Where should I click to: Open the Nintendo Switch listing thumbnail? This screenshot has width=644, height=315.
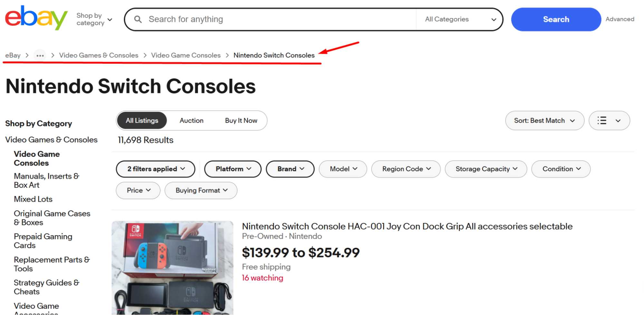[x=172, y=267]
